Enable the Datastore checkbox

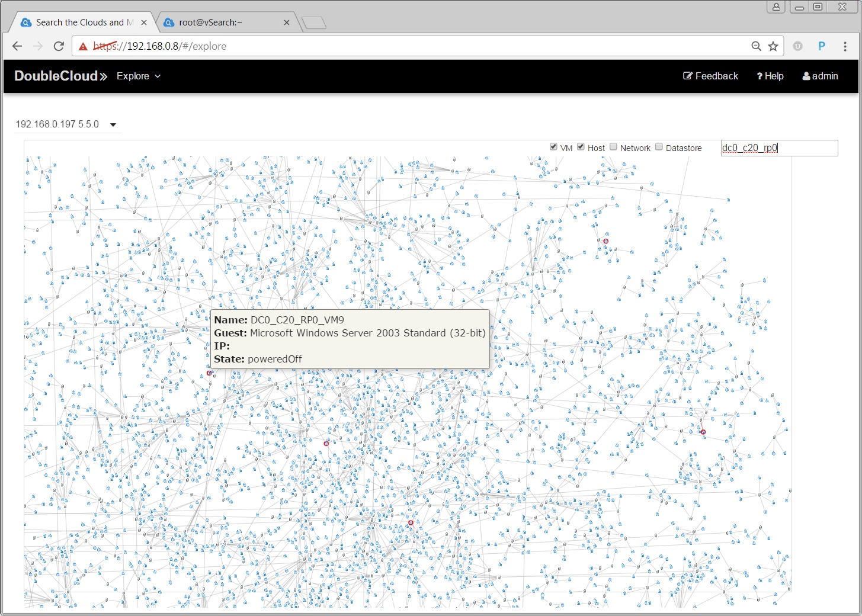[659, 147]
